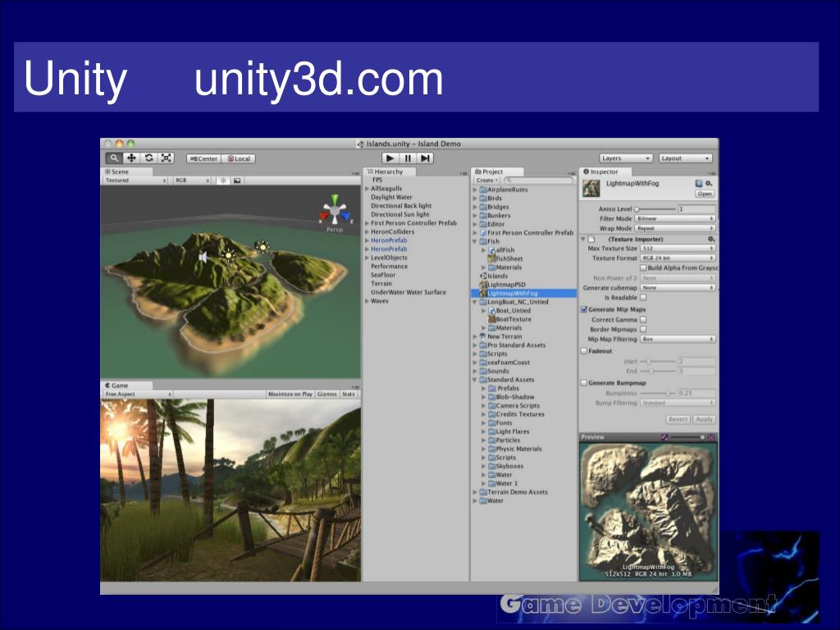Click the Apply button in Inspector
The width and height of the screenshot is (840, 630).
pos(704,419)
